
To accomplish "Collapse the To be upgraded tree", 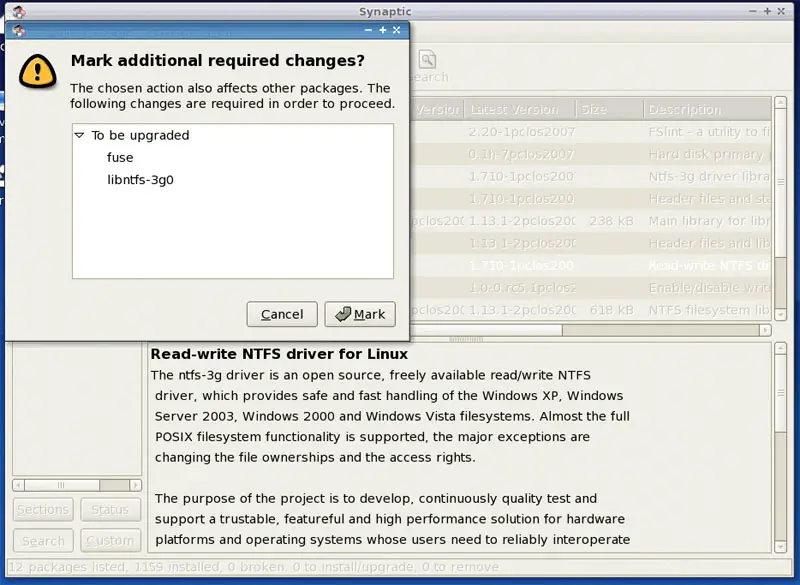I will point(79,135).
